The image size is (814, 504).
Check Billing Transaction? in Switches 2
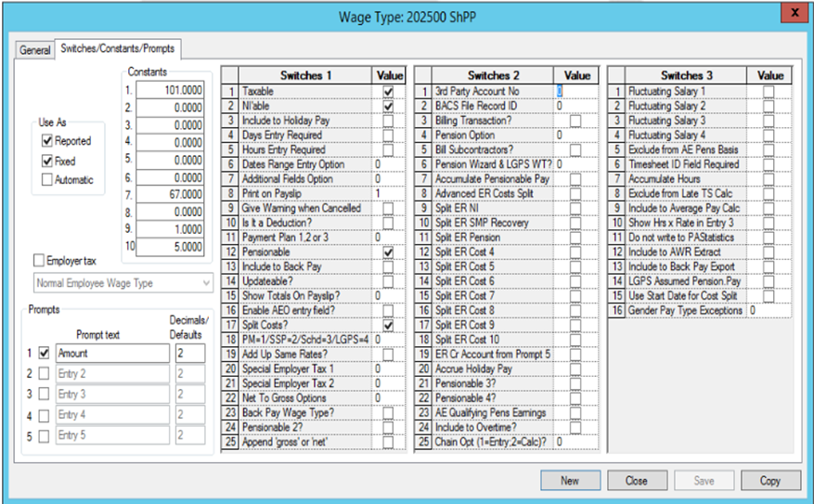(x=575, y=121)
